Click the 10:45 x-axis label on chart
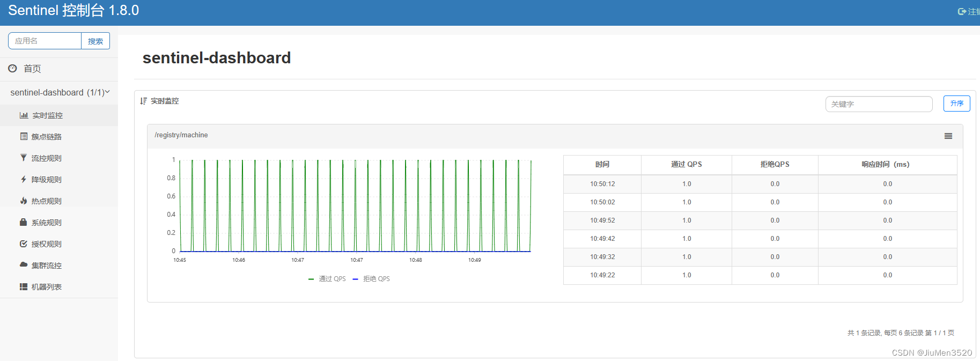Image resolution: width=980 pixels, height=361 pixels. click(x=180, y=260)
